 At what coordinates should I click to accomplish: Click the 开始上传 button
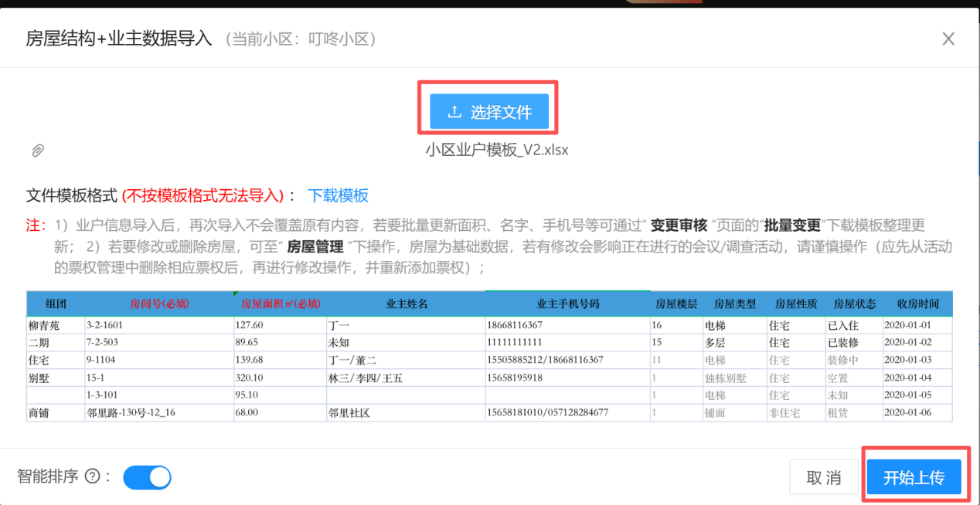click(914, 477)
